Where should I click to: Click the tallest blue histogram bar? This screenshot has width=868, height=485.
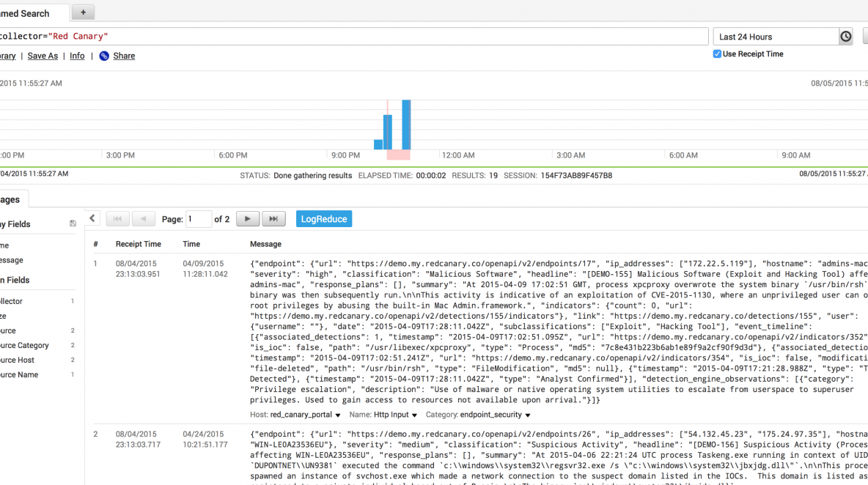[x=406, y=125]
